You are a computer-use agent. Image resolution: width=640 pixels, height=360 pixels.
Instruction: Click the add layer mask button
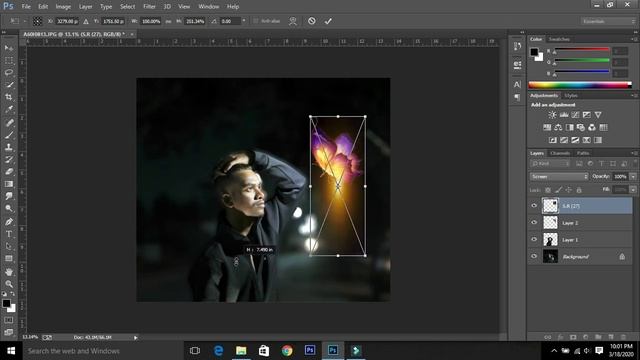pyautogui.click(x=573, y=337)
